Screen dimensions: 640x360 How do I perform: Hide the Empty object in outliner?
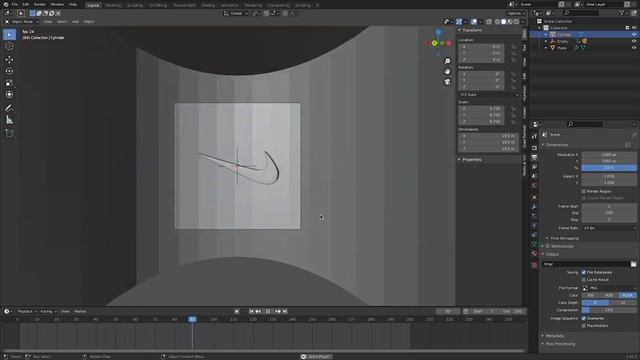[x=634, y=41]
